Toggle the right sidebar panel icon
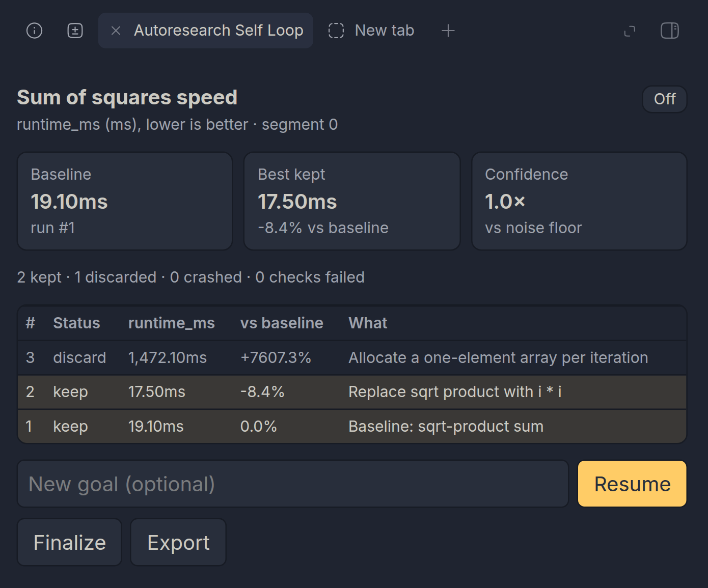This screenshot has width=708, height=588. pos(670,31)
